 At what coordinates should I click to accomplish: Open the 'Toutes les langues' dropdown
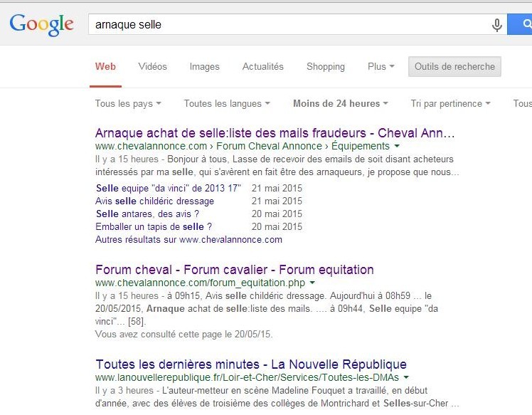(227, 104)
